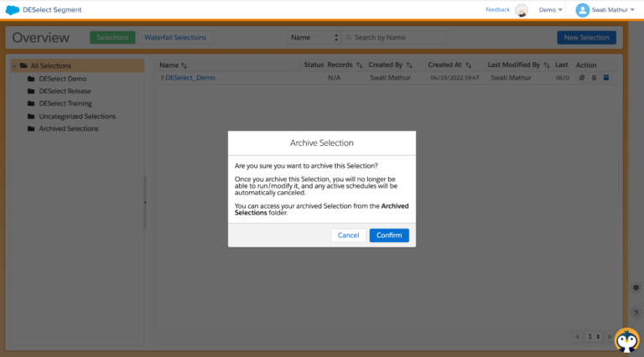
Task: Switch to the Waterfall Selections tab
Action: [175, 38]
